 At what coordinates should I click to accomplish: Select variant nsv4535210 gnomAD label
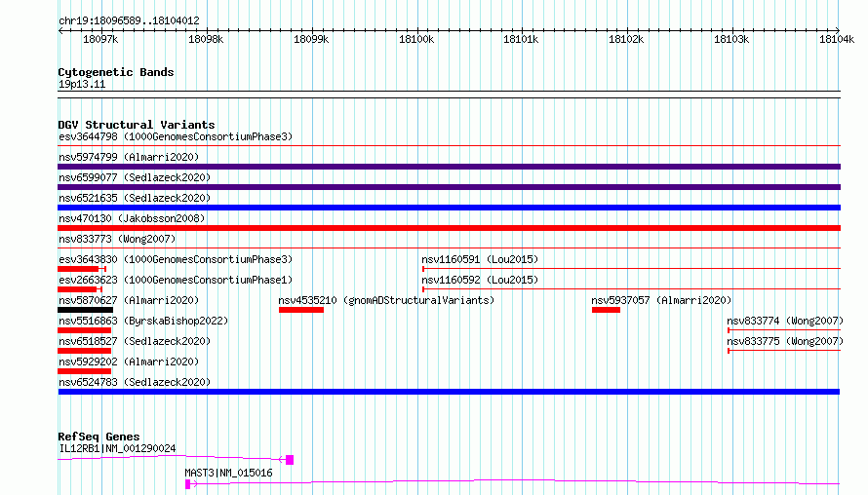pyautogui.click(x=386, y=300)
